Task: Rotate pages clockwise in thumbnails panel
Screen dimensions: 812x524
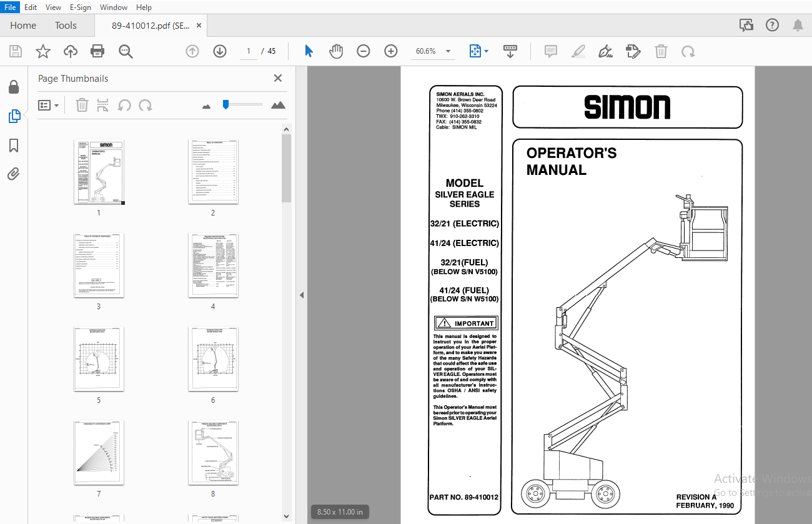Action: (146, 105)
